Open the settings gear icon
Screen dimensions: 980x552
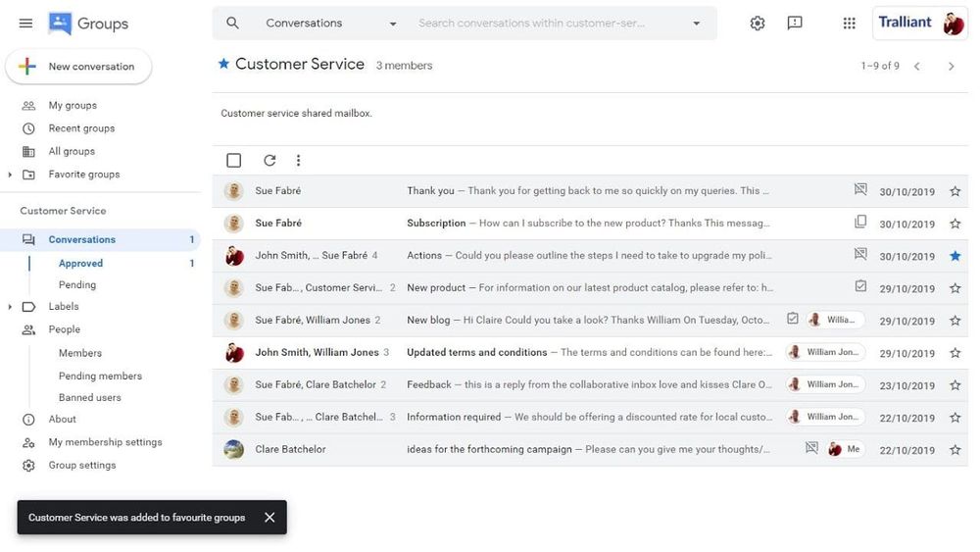point(757,24)
